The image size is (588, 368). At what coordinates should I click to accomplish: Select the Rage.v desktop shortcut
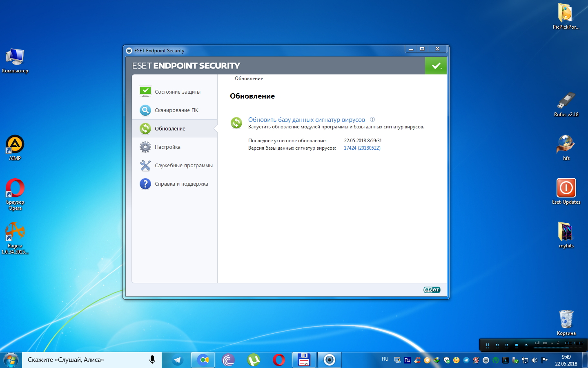tap(15, 238)
